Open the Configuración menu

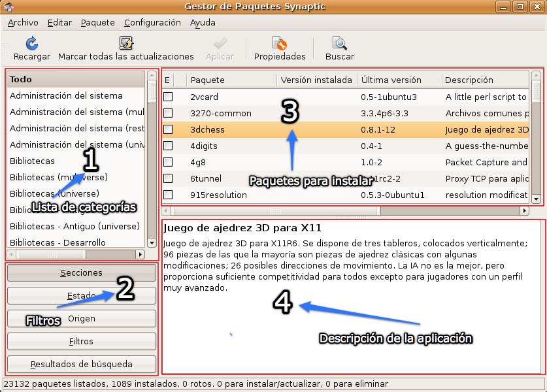click(152, 22)
